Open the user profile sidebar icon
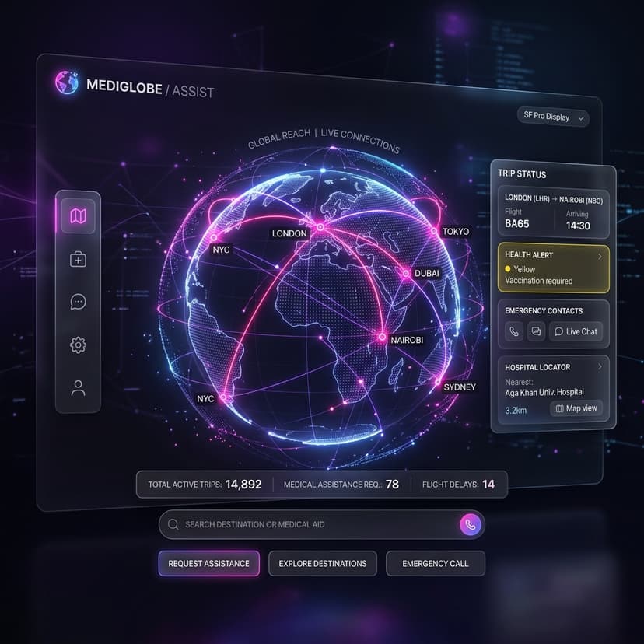The image size is (644, 644). coord(78,388)
